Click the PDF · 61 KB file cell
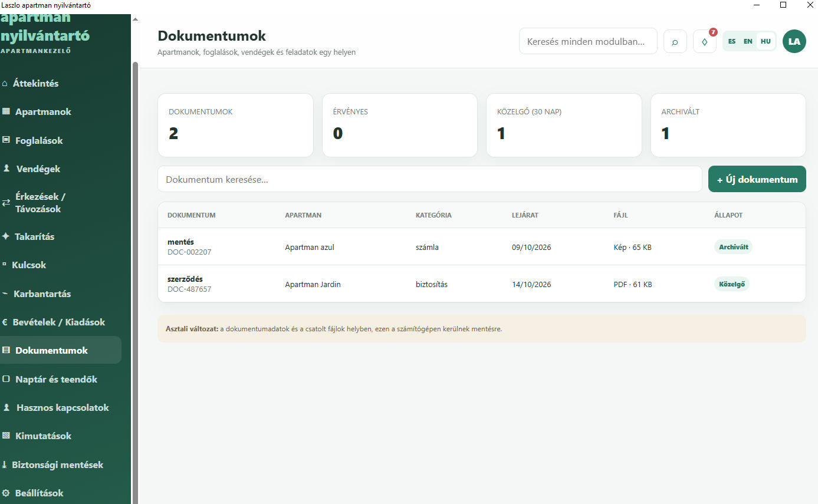Image resolution: width=818 pixels, height=504 pixels. 633,284
